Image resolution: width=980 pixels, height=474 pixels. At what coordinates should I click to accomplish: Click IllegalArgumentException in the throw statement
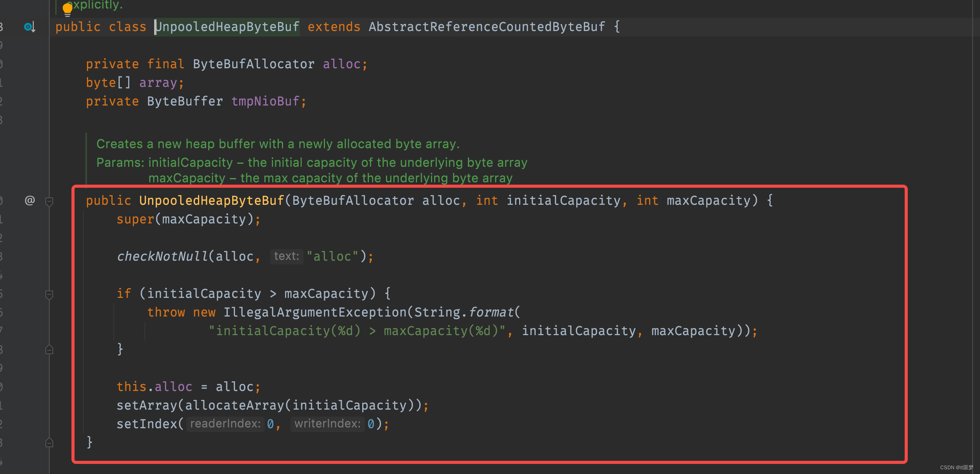point(315,312)
